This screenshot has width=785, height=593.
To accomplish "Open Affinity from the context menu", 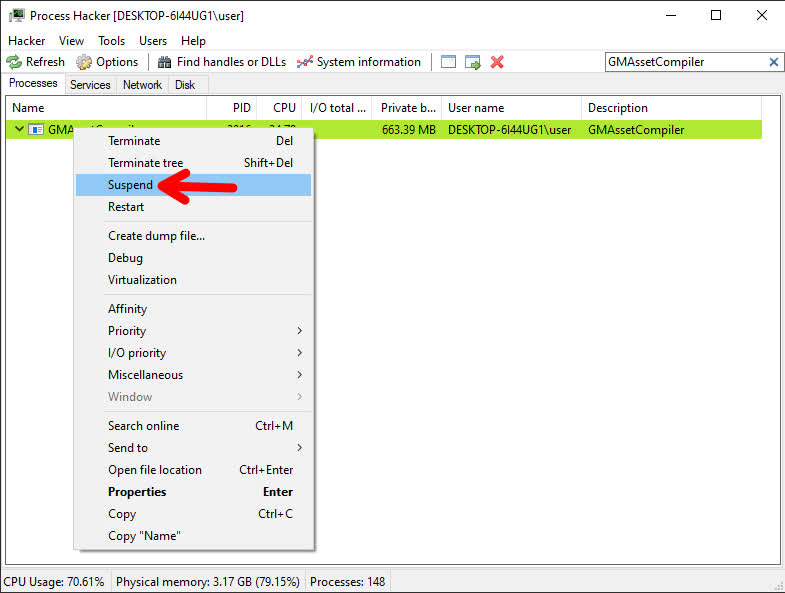I will tap(193, 309).
